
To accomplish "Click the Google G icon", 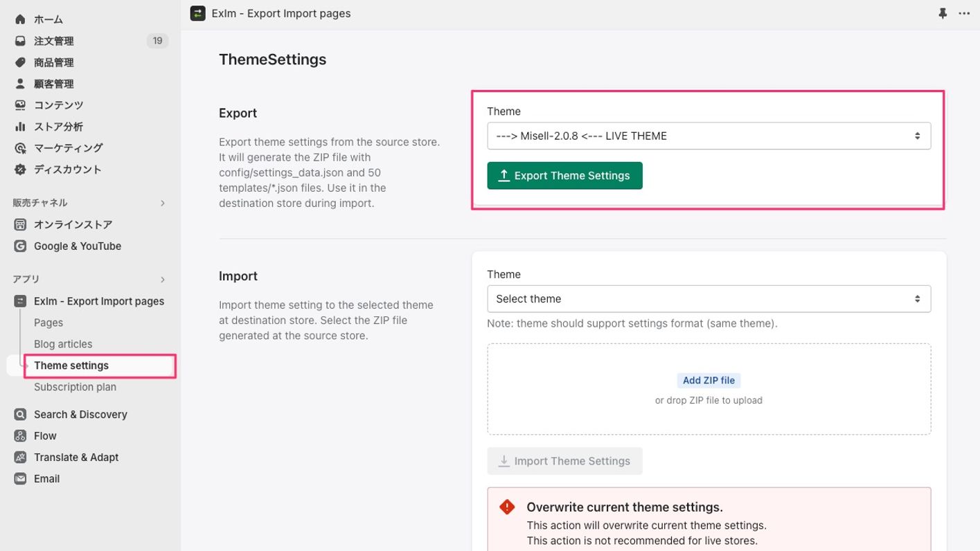I will (20, 246).
